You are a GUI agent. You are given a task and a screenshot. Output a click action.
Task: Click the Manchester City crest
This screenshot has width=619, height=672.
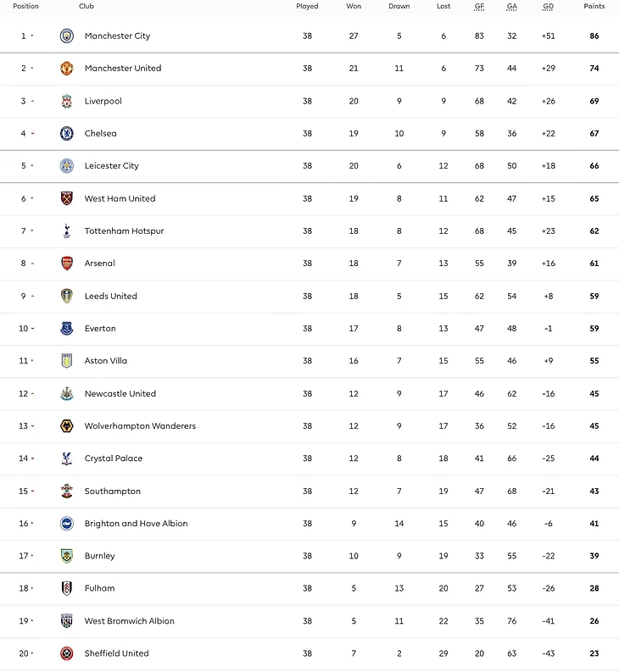tap(67, 36)
